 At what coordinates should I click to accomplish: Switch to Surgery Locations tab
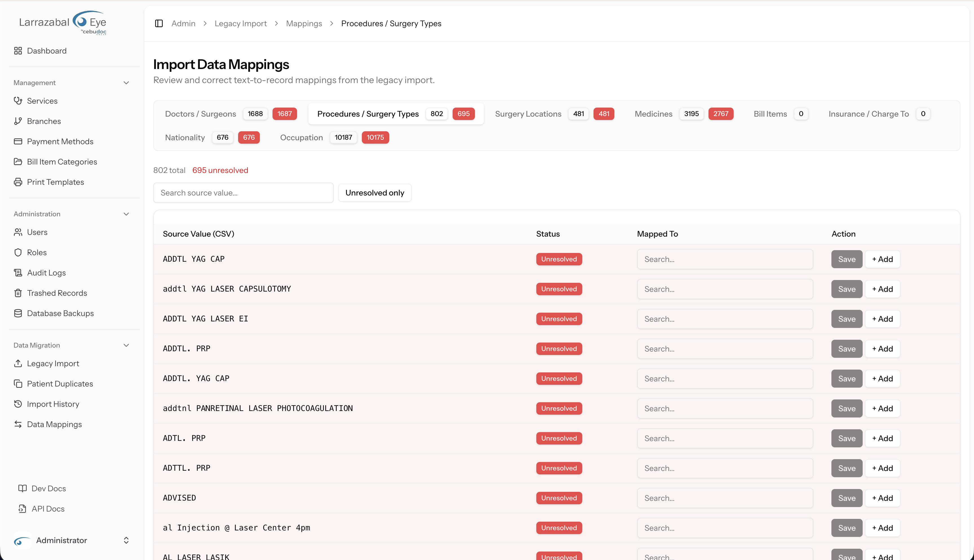pyautogui.click(x=554, y=114)
